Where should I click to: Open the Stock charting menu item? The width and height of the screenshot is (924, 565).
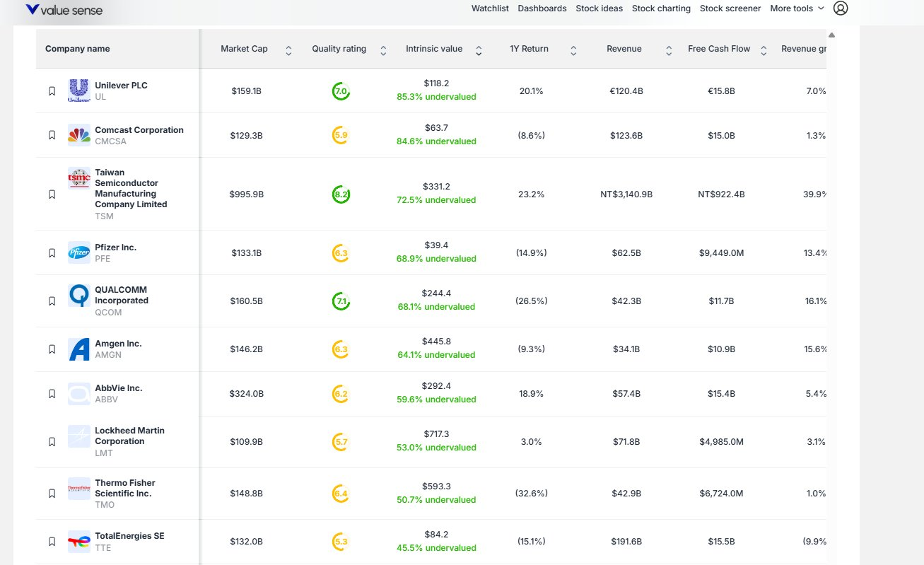661,8
